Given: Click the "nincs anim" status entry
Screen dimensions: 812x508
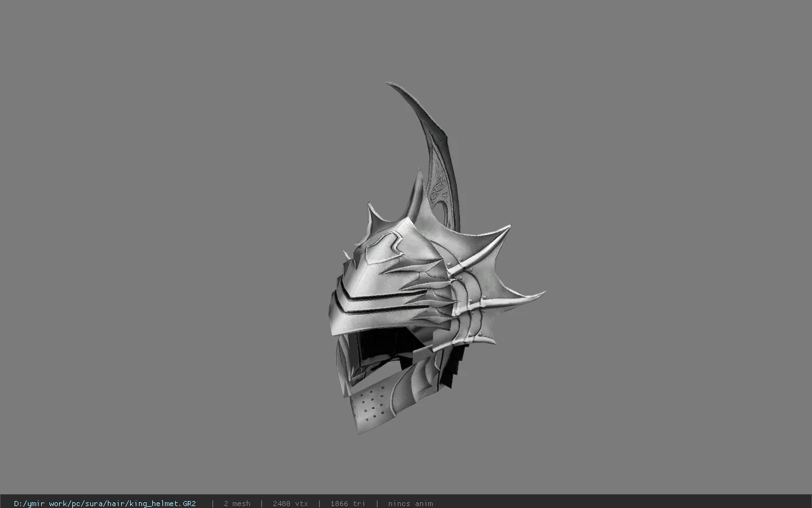Looking at the screenshot, I should (410, 504).
